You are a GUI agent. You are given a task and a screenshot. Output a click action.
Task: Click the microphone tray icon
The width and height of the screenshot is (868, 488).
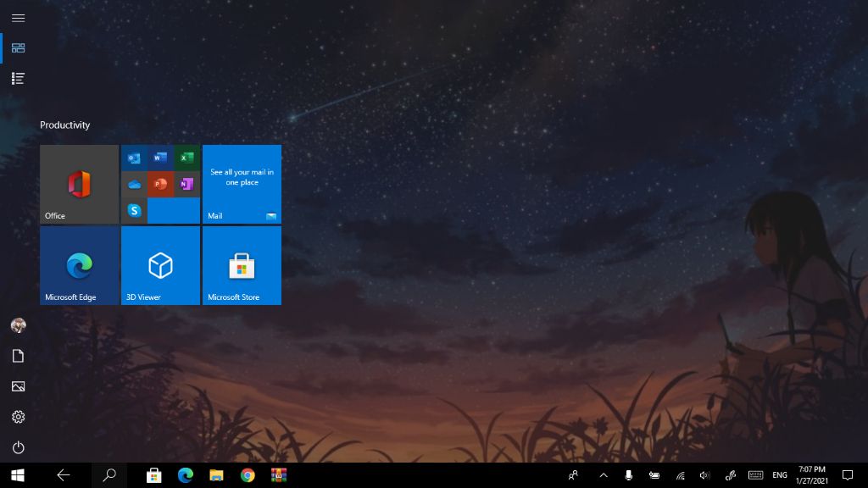tap(628, 475)
